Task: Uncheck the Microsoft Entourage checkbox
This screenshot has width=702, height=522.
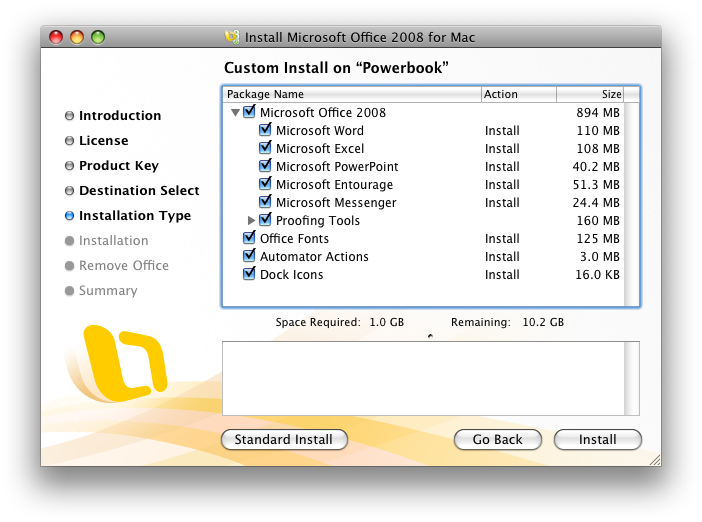Action: point(265,184)
